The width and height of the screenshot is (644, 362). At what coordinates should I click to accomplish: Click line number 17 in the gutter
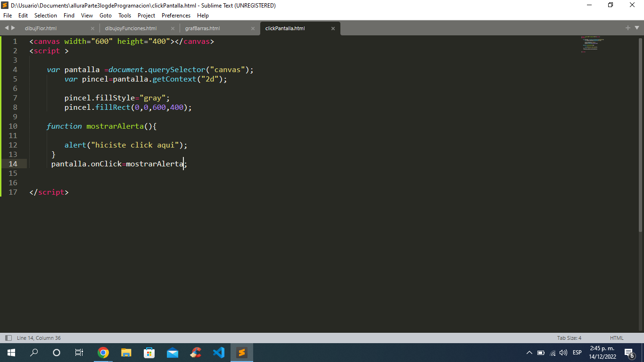[13, 192]
